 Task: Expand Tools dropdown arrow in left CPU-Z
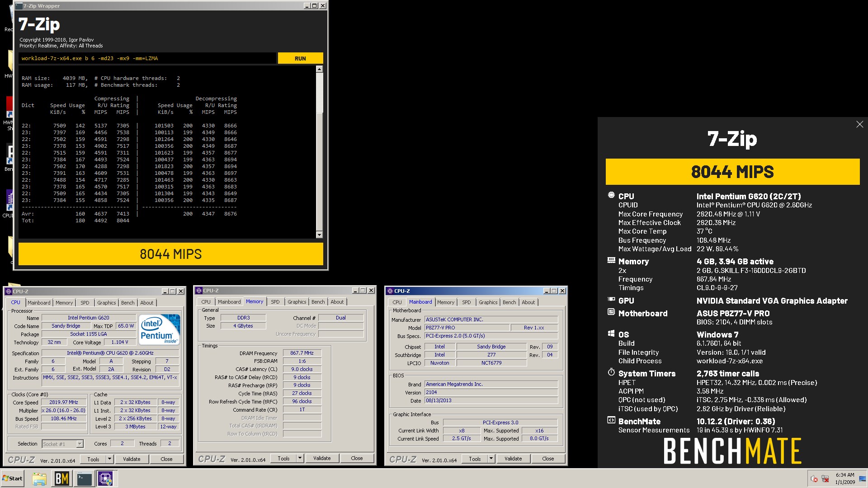109,459
